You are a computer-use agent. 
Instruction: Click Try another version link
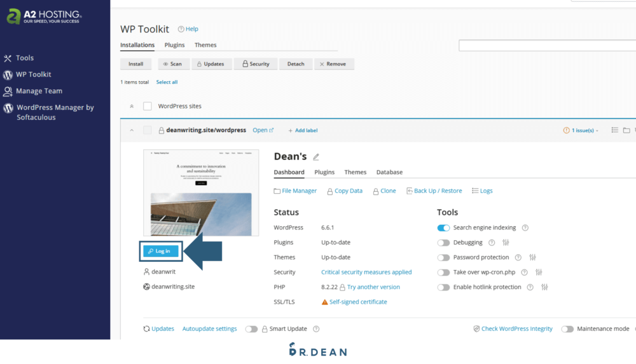pos(373,287)
